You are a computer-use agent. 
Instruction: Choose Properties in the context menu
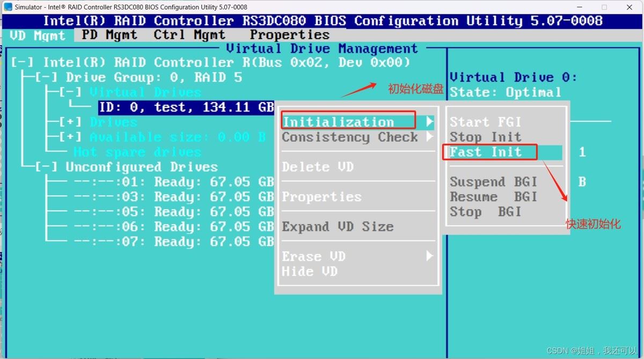pyautogui.click(x=321, y=197)
